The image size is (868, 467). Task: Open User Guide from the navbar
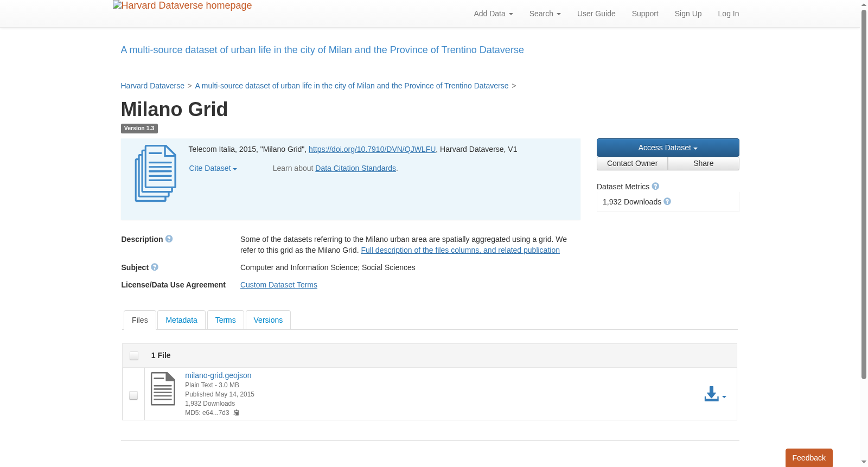[596, 14]
